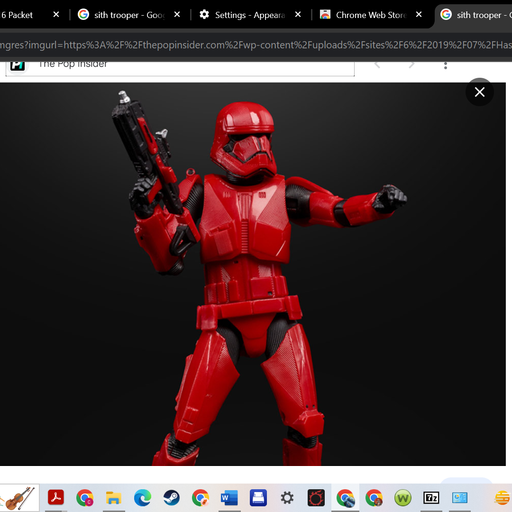Click The Pop Insider site favicon
The width and height of the screenshot is (512, 512).
17,66
